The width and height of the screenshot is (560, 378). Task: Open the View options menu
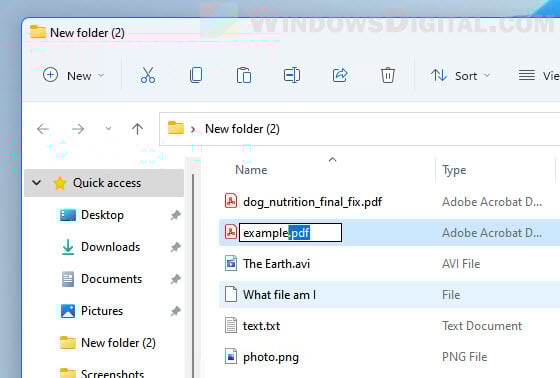click(x=539, y=75)
